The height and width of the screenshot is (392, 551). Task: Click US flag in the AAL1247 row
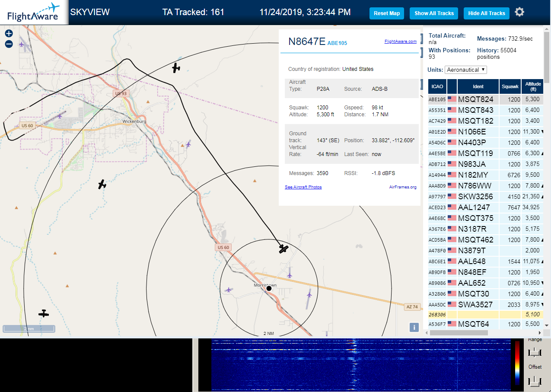coord(452,207)
